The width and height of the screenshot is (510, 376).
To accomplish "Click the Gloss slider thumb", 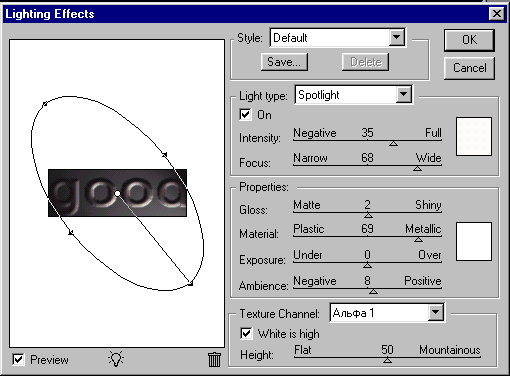I will click(x=368, y=215).
